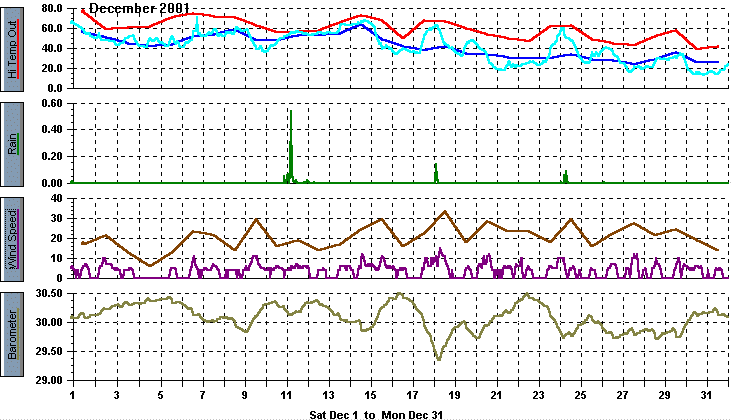
Task: Click day 1 on the date axis
Action: pos(74,394)
